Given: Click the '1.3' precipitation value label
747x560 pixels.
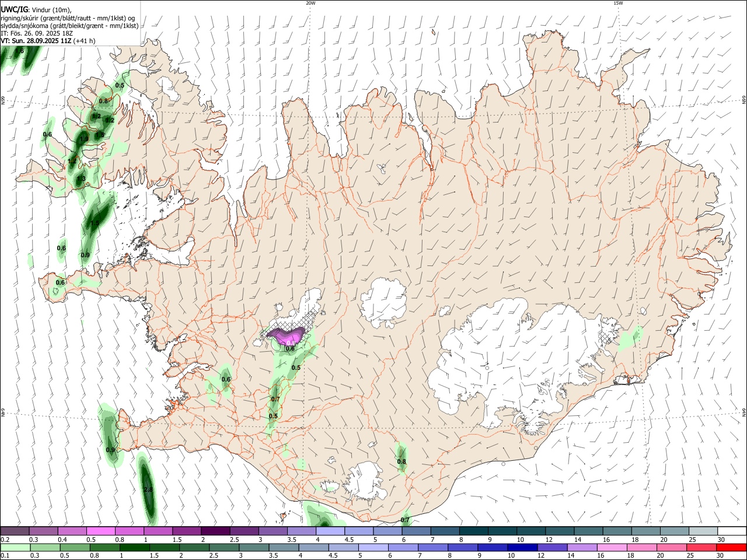Looking at the screenshot, I should click(82, 179).
